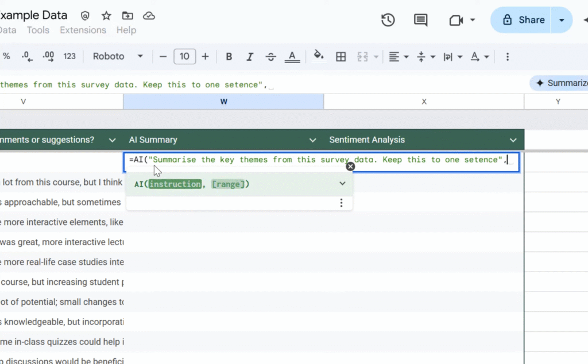This screenshot has height=364, width=588.
Task: Toggle bold formatting
Action: coord(229,57)
